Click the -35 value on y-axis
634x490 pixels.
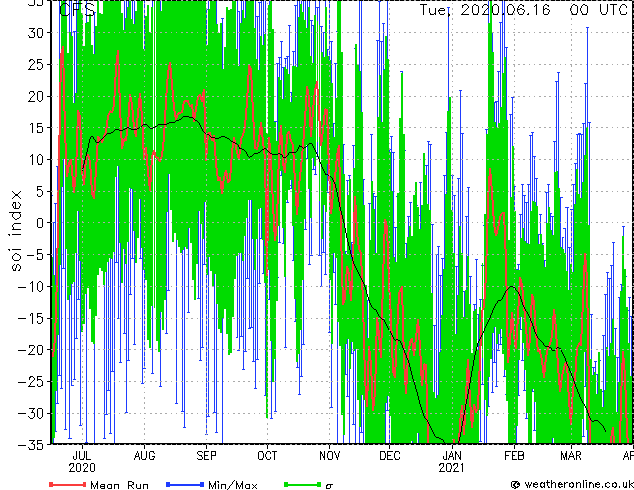(x=31, y=445)
